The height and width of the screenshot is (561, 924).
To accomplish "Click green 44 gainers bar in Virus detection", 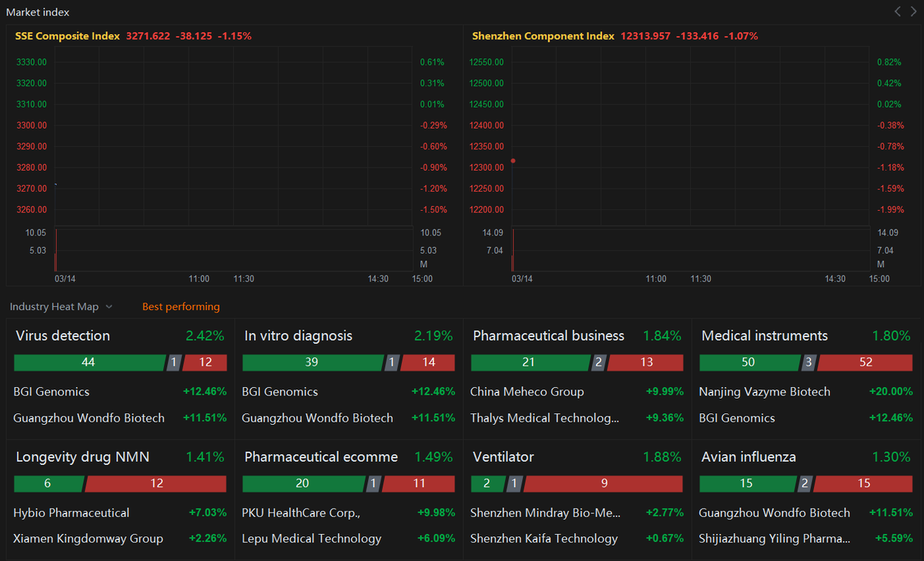I will [x=89, y=362].
